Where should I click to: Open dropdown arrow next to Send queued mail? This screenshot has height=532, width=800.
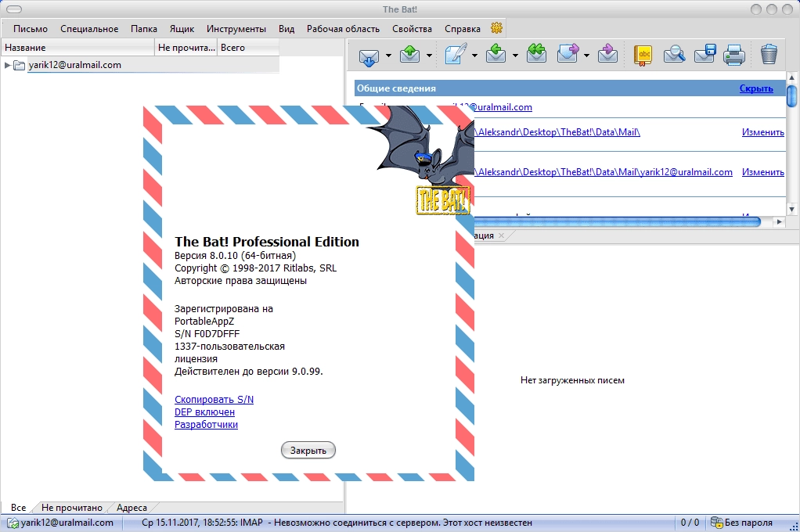coord(429,56)
